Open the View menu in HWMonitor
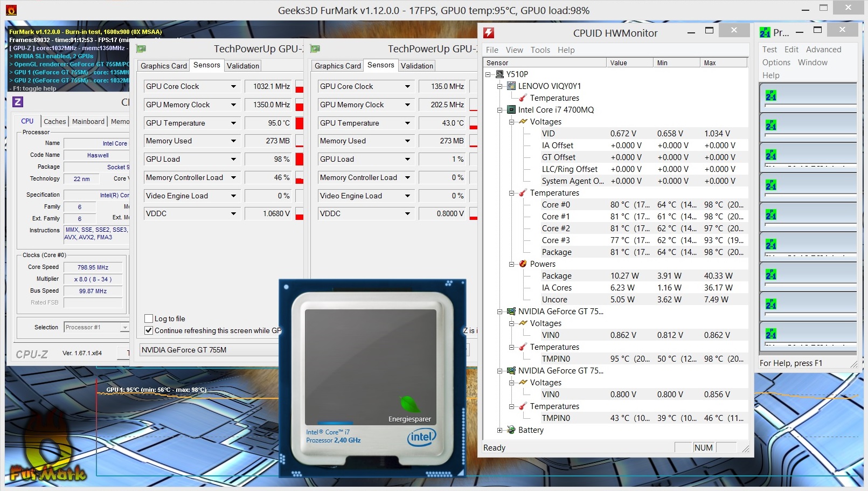Viewport: 868px width, 491px height. click(514, 50)
